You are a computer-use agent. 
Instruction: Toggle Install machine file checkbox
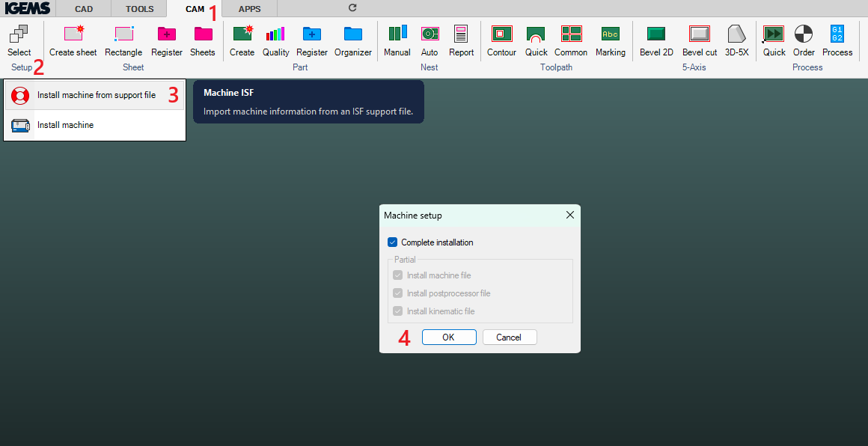point(397,275)
